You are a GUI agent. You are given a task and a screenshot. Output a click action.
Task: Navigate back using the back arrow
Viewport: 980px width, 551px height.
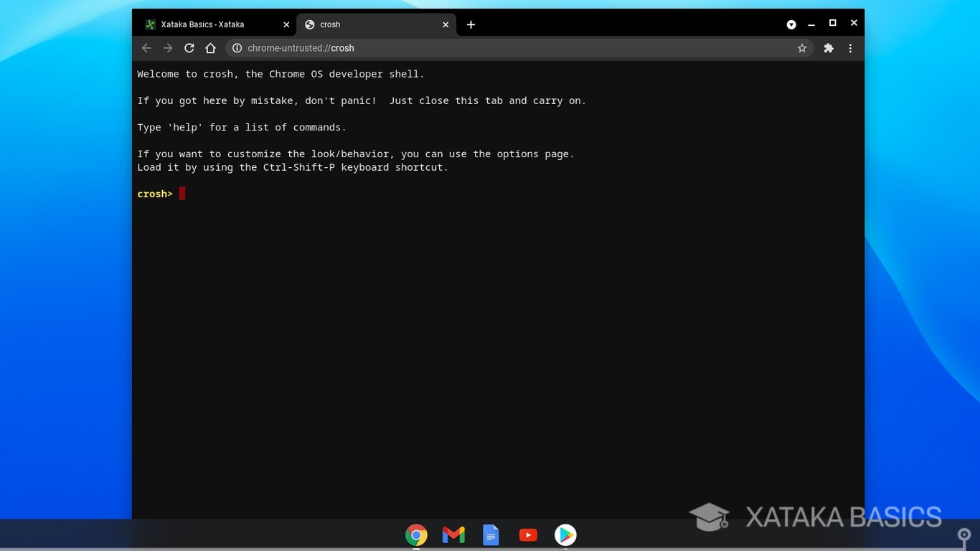click(146, 48)
